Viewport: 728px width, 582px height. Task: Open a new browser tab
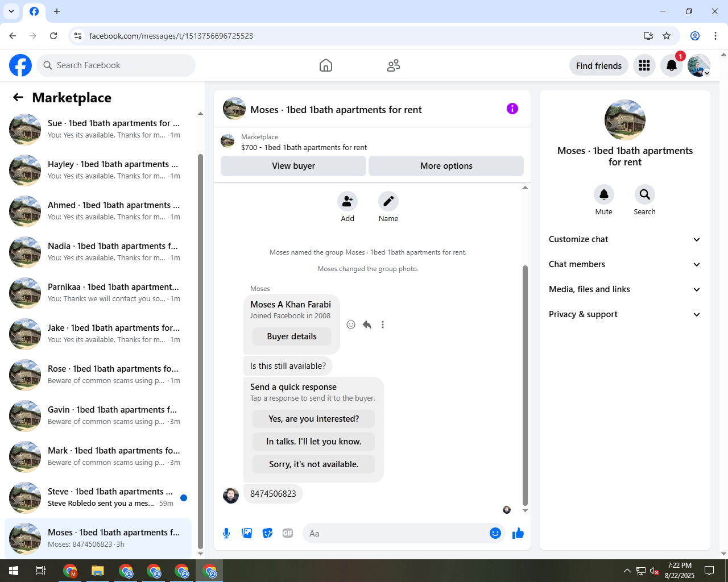click(x=57, y=11)
